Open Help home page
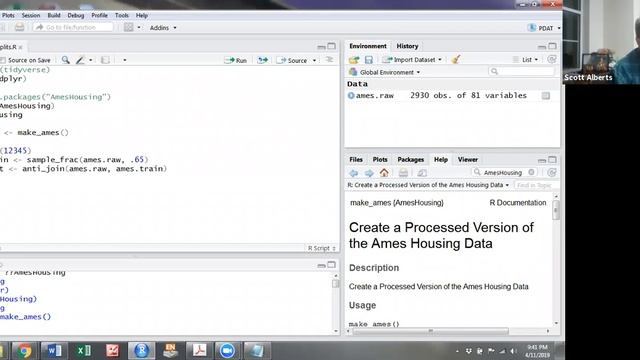The width and height of the screenshot is (640, 360). [x=384, y=173]
